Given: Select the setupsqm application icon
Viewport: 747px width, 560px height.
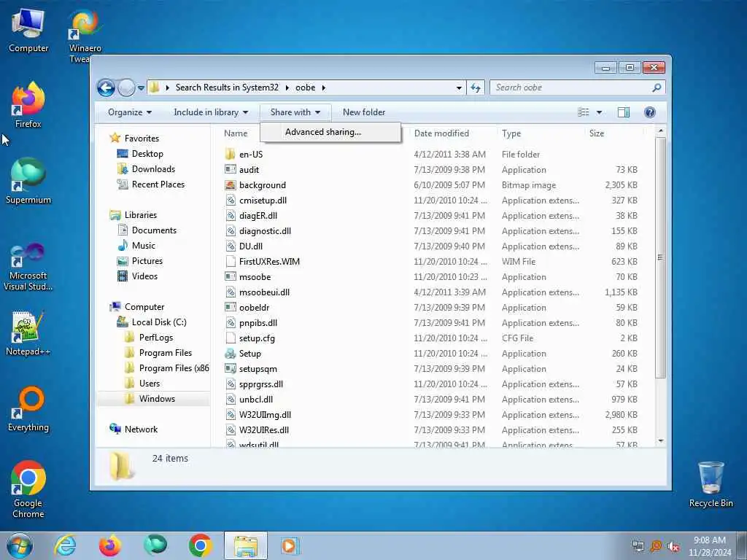Looking at the screenshot, I should pos(230,368).
